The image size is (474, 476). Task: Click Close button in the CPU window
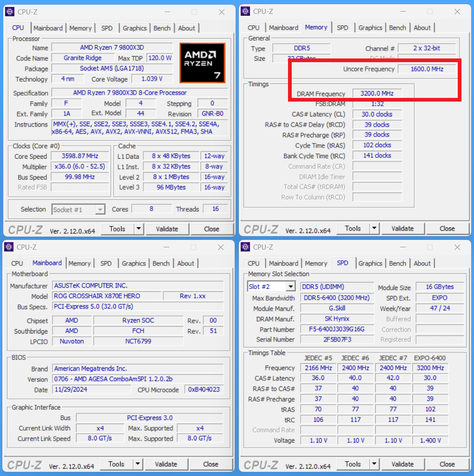tap(211, 229)
